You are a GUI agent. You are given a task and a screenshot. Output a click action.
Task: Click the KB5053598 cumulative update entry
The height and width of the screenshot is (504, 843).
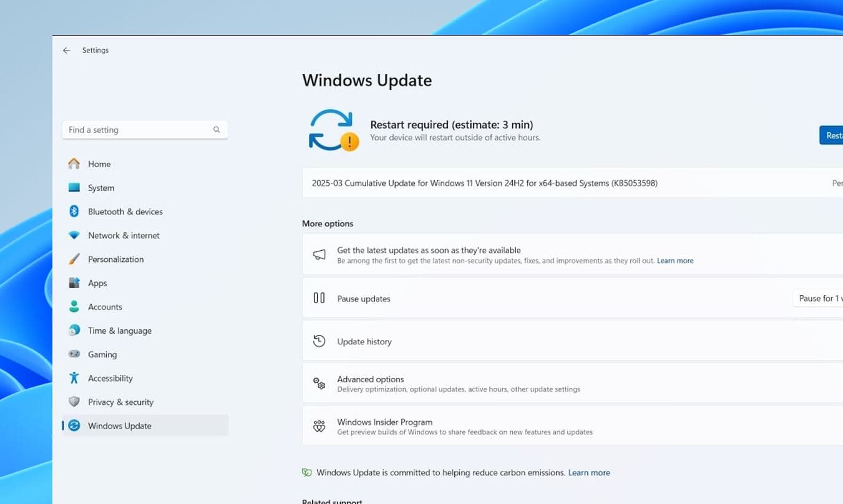tap(573, 183)
